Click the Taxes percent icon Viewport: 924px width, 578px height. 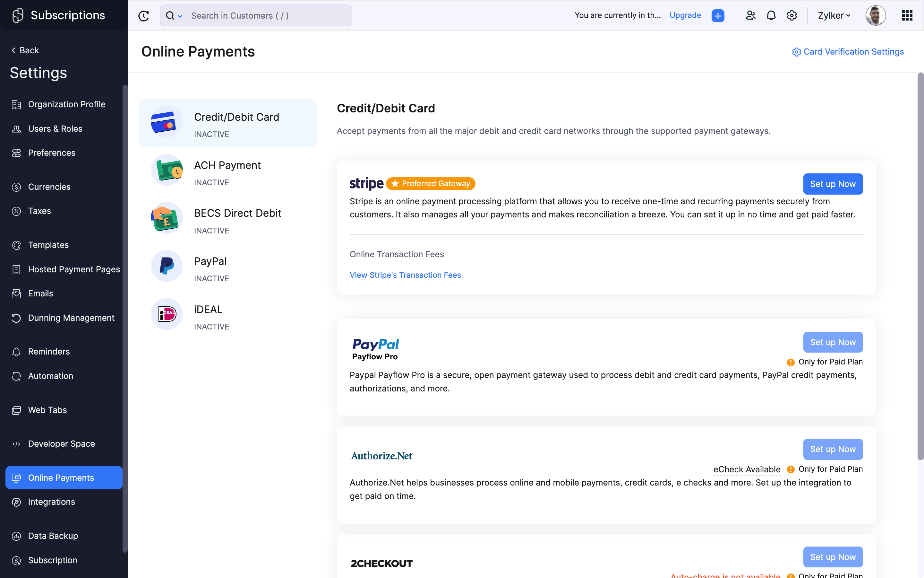pyautogui.click(x=16, y=211)
